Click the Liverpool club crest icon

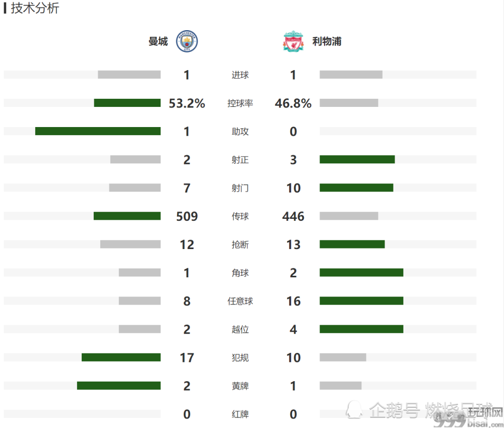pos(293,41)
